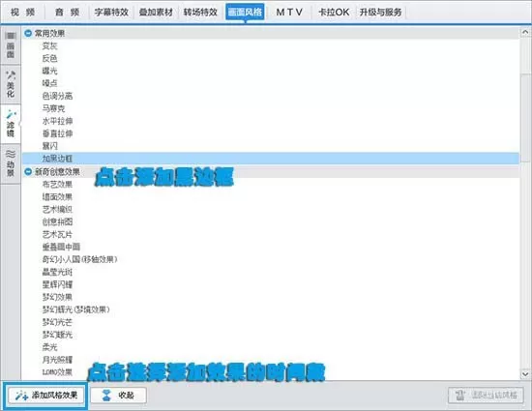Pick the 星辉闪耀 effect
The height and width of the screenshot is (411, 532).
coord(57,284)
